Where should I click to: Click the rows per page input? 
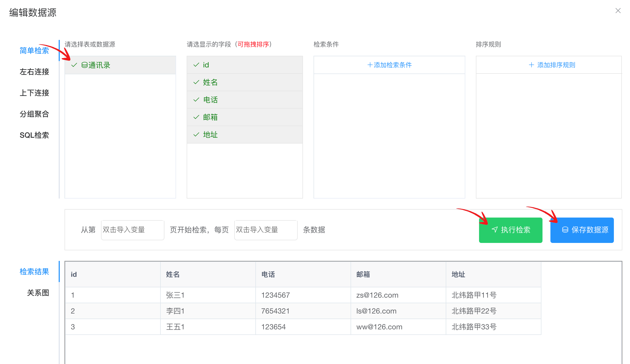coord(266,230)
